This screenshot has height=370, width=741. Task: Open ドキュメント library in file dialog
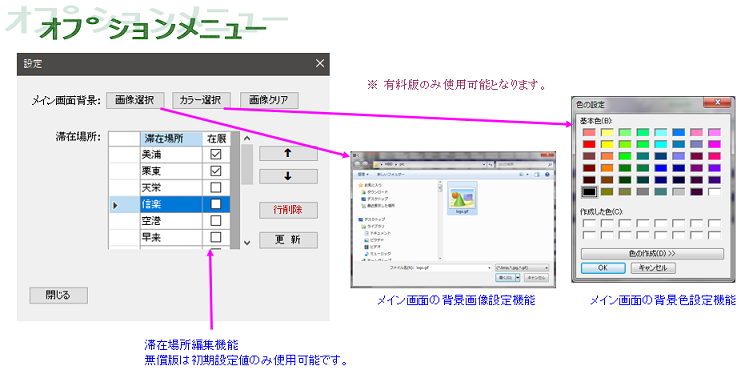[x=378, y=233]
